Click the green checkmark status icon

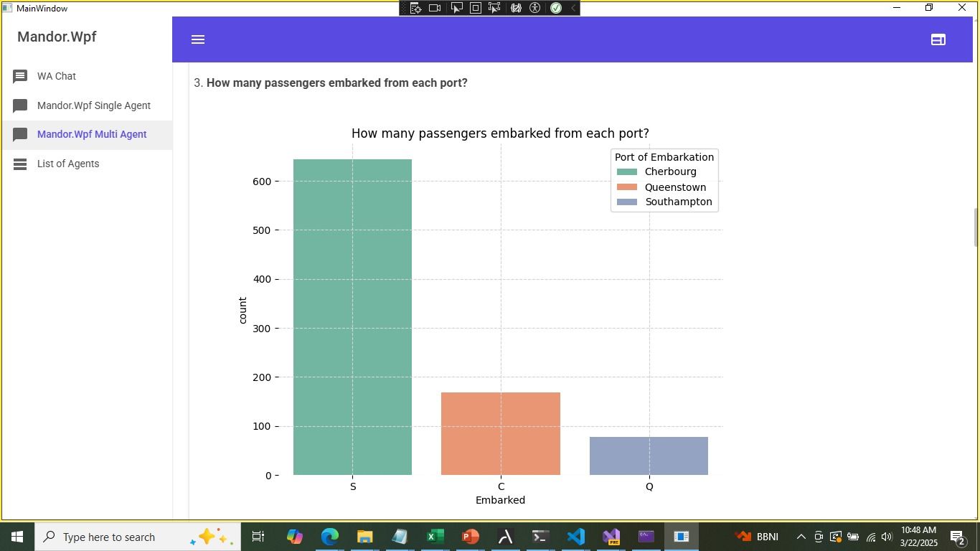click(x=556, y=8)
